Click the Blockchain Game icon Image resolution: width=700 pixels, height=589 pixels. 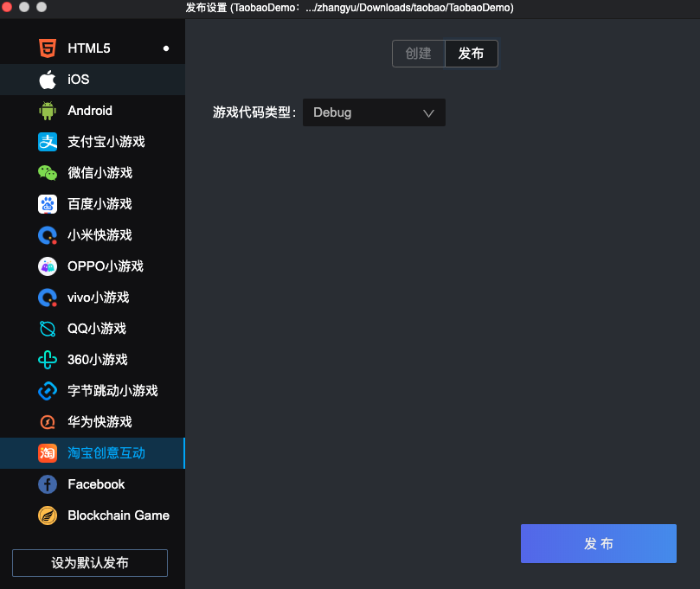[48, 515]
